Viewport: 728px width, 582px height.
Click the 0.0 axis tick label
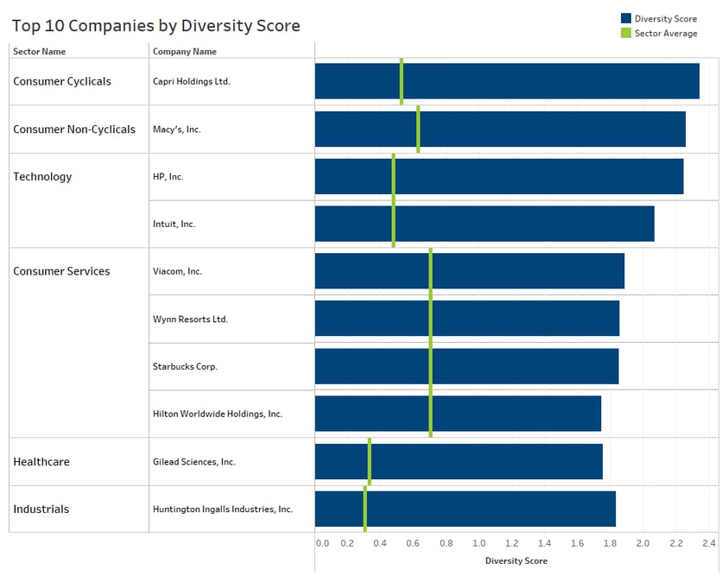pos(322,543)
